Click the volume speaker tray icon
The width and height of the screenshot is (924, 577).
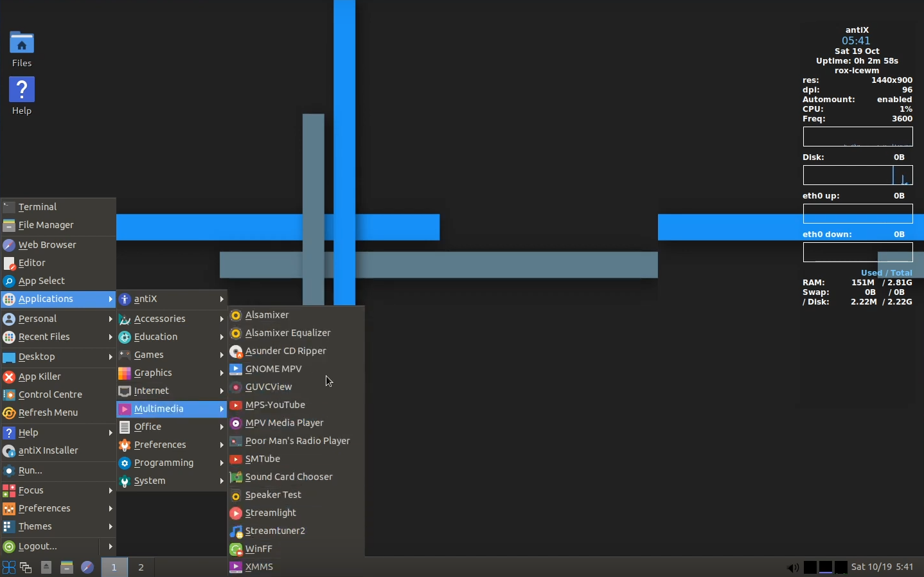click(794, 567)
